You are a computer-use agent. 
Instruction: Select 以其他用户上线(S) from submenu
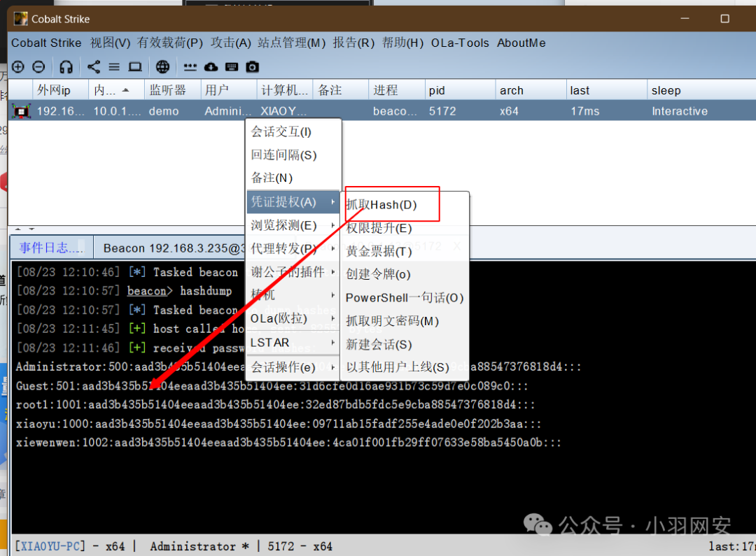[405, 367]
